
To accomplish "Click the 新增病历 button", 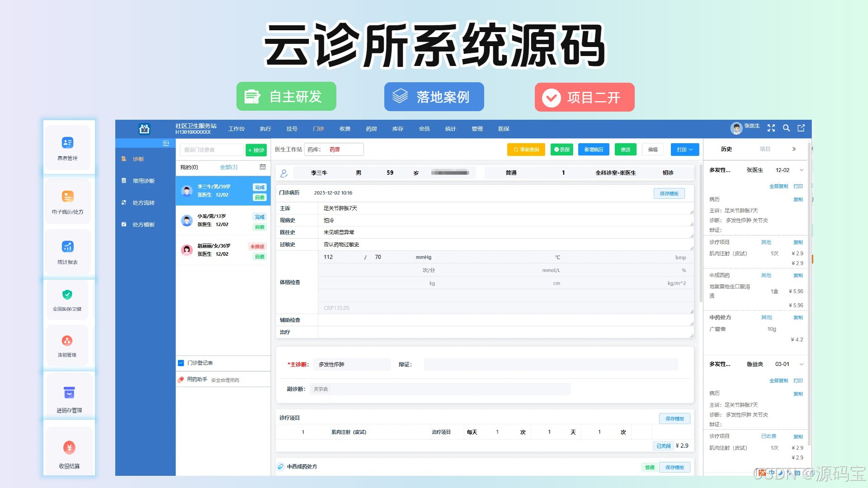I will 593,150.
